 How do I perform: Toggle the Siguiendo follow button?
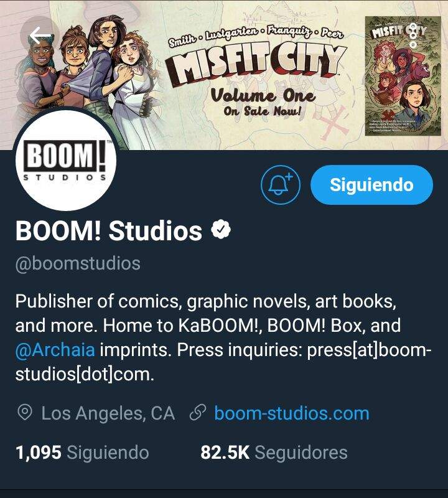(x=371, y=184)
